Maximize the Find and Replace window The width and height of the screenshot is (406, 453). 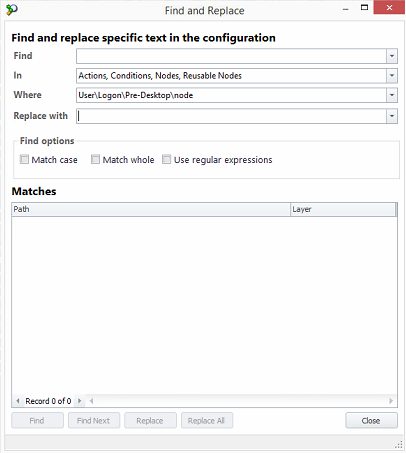[x=364, y=8]
